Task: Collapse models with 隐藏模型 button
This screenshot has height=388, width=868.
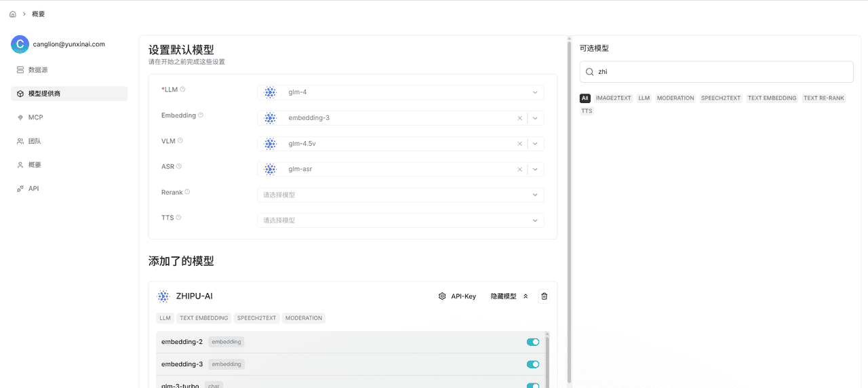Action: pyautogui.click(x=509, y=296)
